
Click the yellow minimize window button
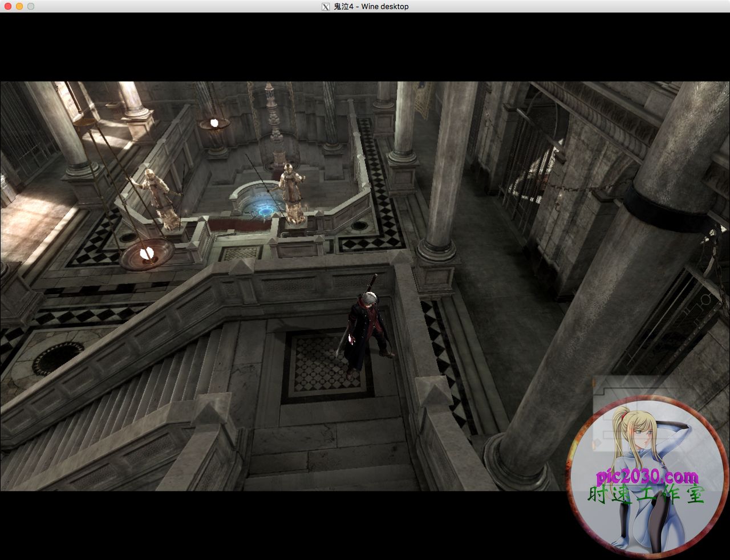coord(19,6)
